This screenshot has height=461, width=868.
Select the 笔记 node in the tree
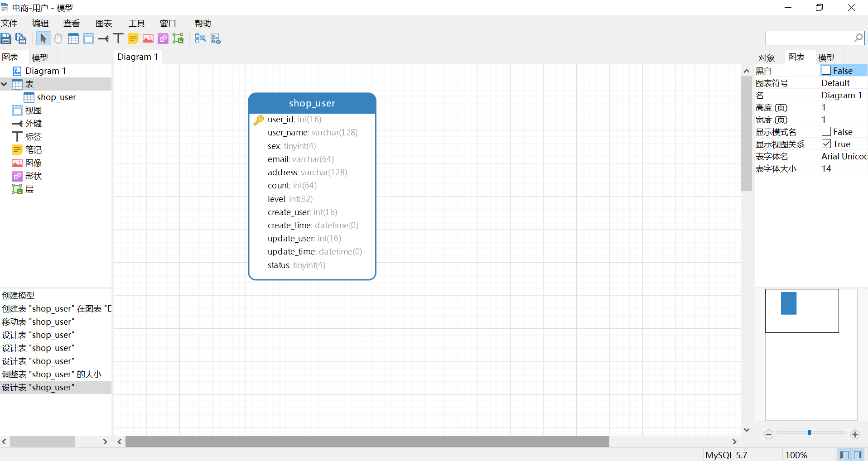34,150
